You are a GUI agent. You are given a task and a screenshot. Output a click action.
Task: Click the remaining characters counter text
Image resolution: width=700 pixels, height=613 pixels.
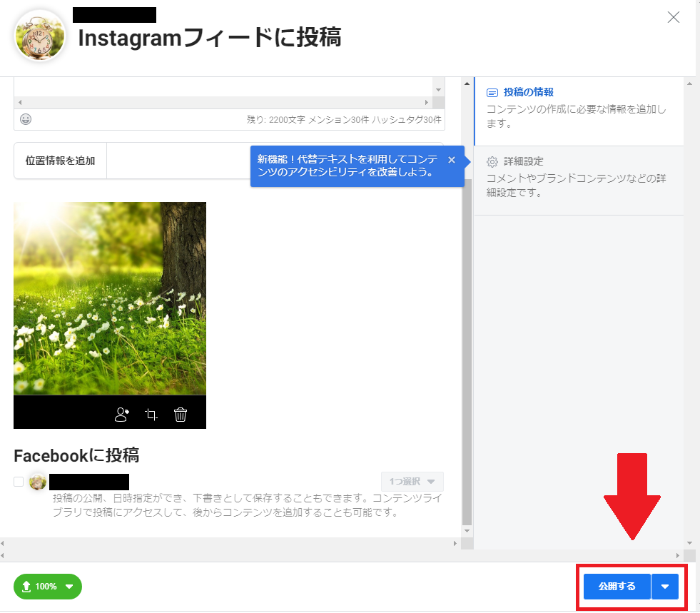click(x=344, y=120)
